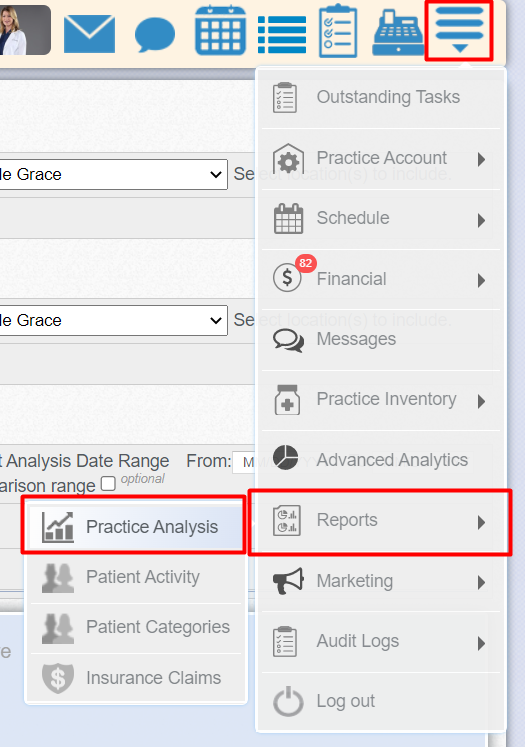Open the mail envelope icon
The width and height of the screenshot is (525, 747).
(x=89, y=33)
